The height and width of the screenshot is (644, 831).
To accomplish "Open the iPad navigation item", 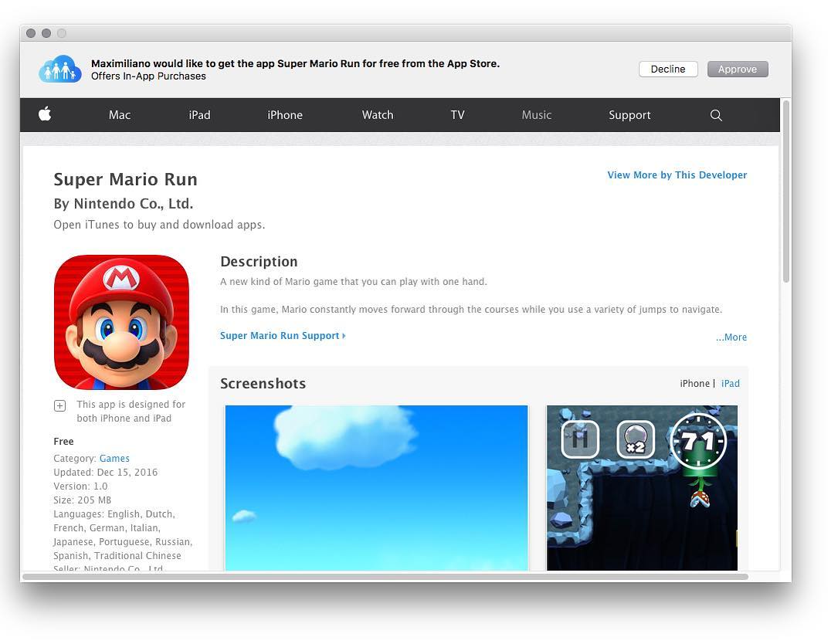I will (200, 115).
